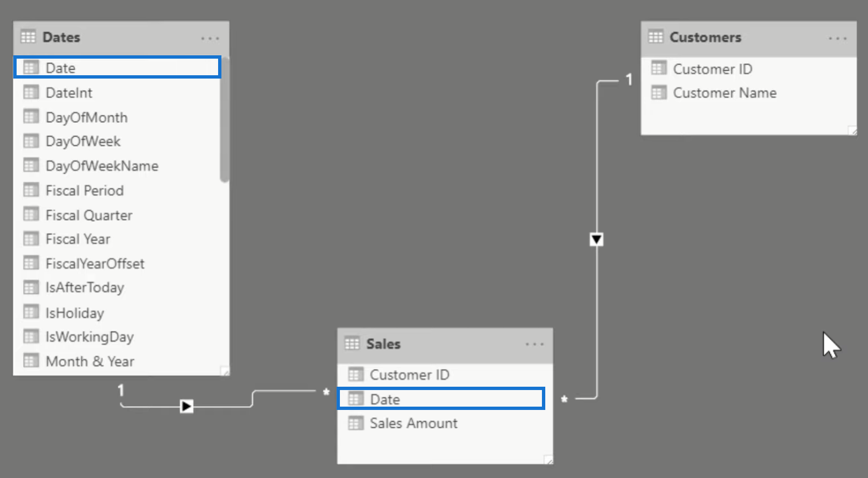
Task: Click the column icon beside DayOfMonth
Action: (x=31, y=117)
